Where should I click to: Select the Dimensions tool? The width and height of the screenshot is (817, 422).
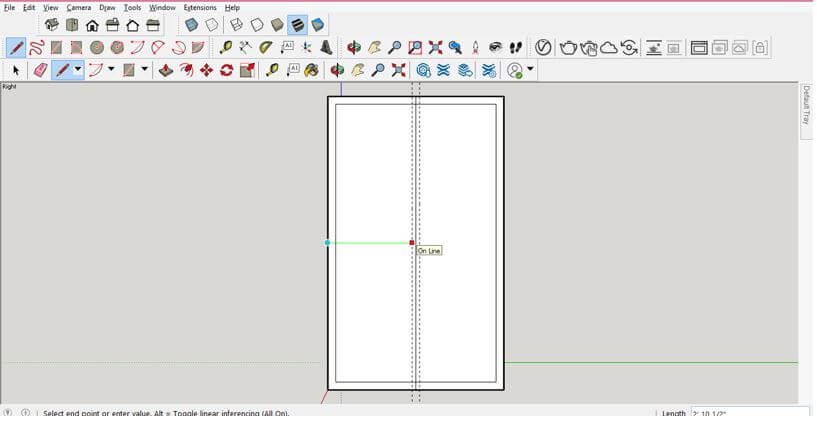(245, 48)
